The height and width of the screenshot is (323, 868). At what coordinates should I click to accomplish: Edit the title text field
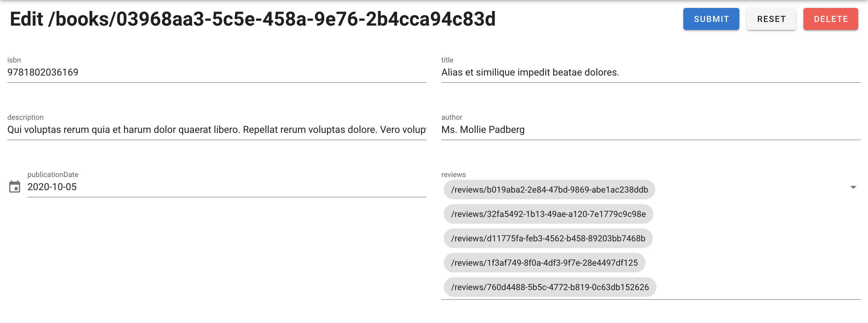click(x=651, y=72)
